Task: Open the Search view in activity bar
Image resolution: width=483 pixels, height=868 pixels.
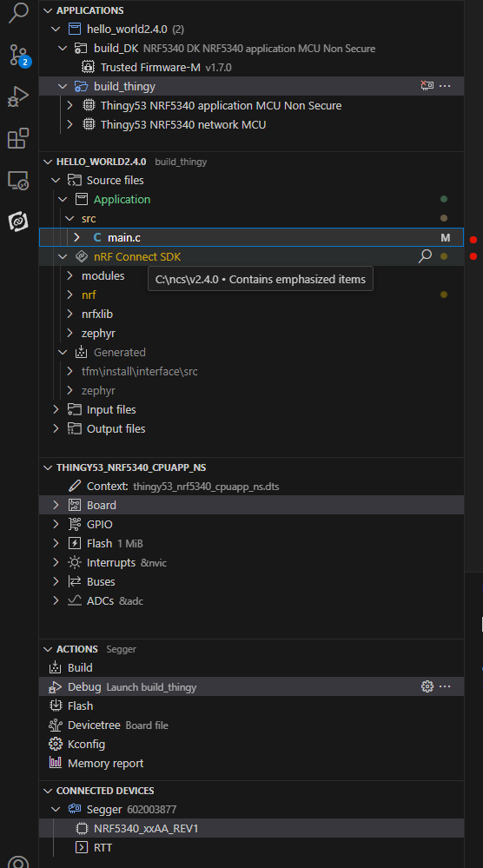Action: 18,12
